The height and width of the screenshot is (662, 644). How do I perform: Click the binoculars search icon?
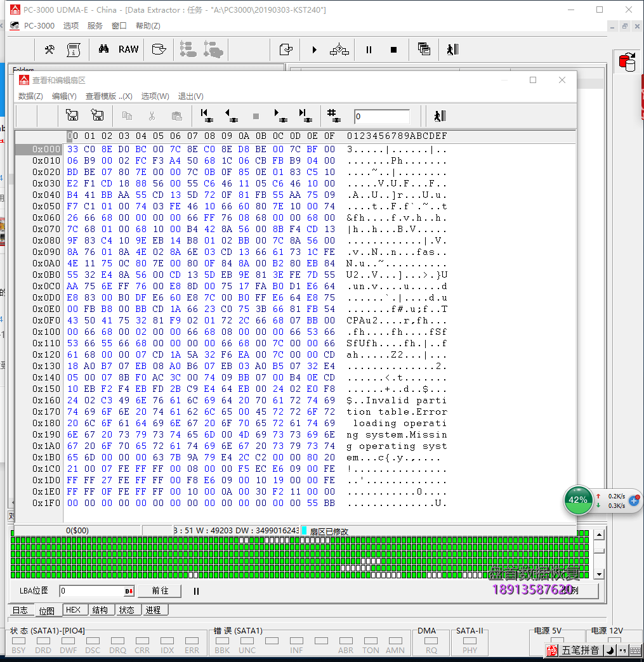click(x=103, y=49)
